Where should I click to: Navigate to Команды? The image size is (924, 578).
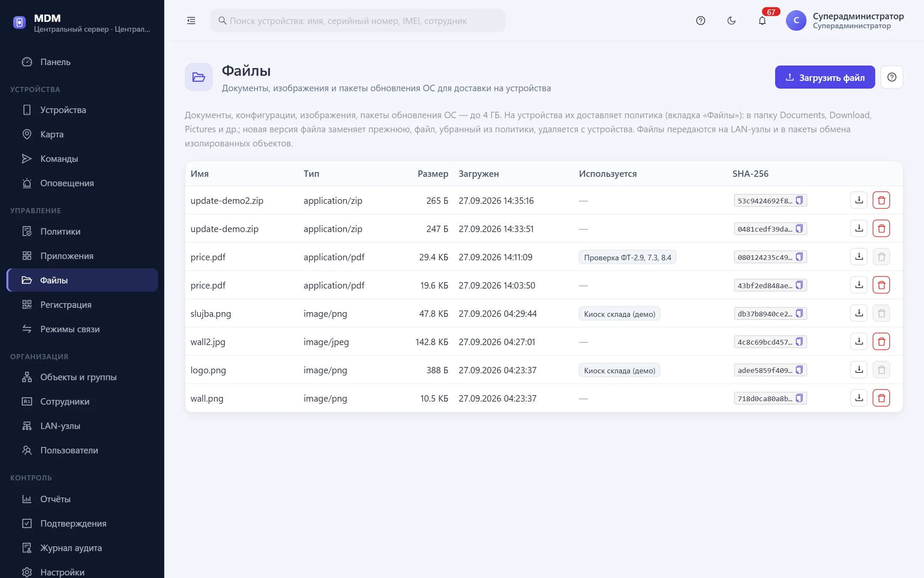click(x=82, y=158)
